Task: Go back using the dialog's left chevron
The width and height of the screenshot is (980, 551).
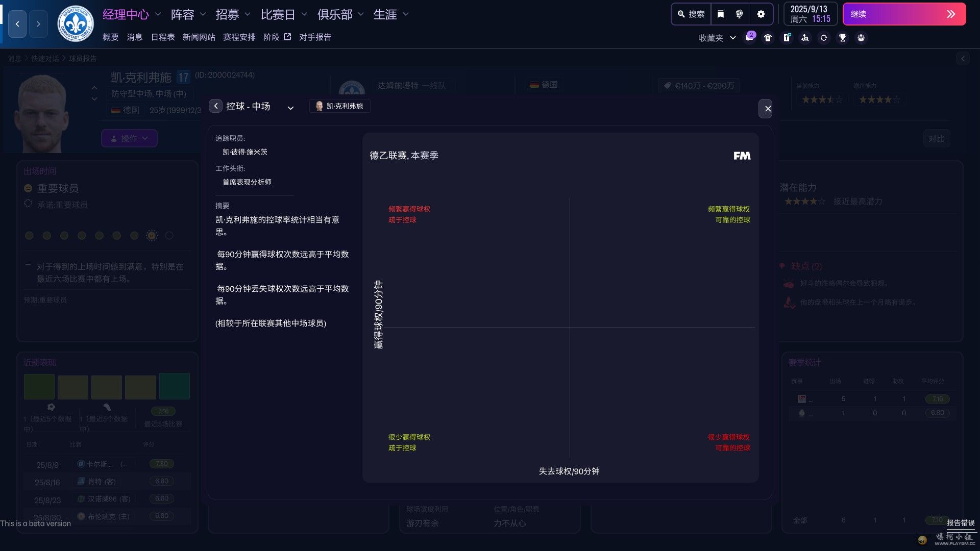Action: 215,106
